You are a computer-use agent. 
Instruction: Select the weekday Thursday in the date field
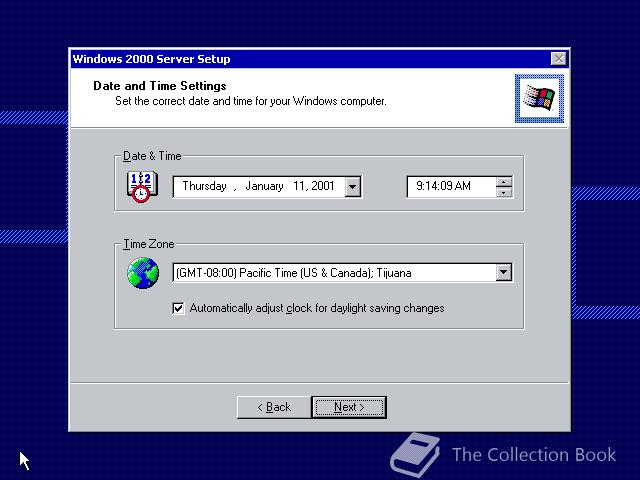pos(204,186)
